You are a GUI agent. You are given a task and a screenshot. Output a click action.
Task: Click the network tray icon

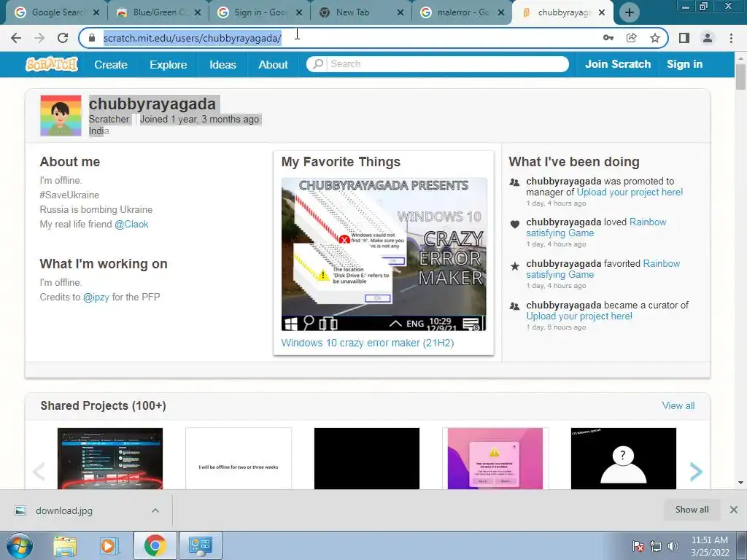(x=656, y=546)
